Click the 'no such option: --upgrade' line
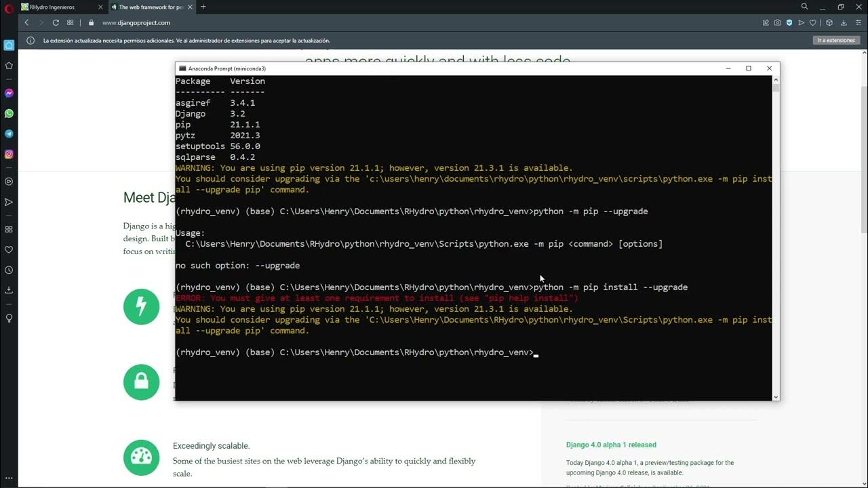The width and height of the screenshot is (868, 488). 237,266
